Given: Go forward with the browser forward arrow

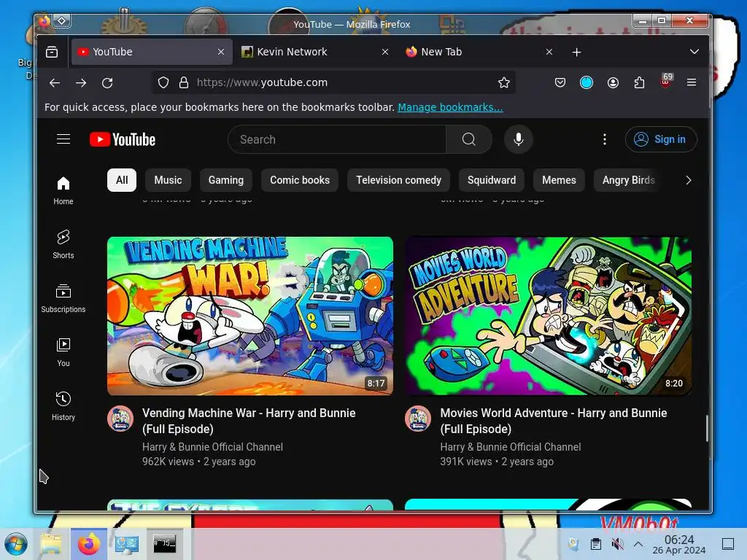Looking at the screenshot, I should pyautogui.click(x=81, y=83).
